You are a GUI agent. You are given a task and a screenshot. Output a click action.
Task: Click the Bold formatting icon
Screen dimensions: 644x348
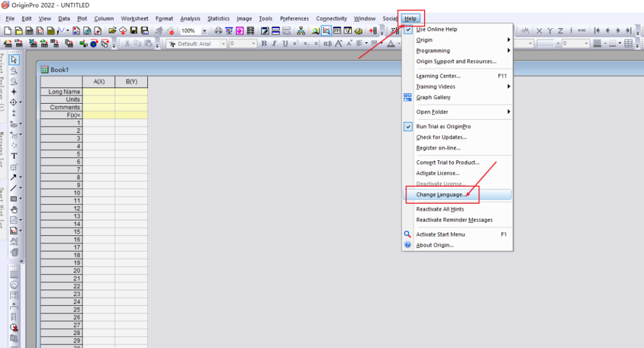(x=264, y=44)
